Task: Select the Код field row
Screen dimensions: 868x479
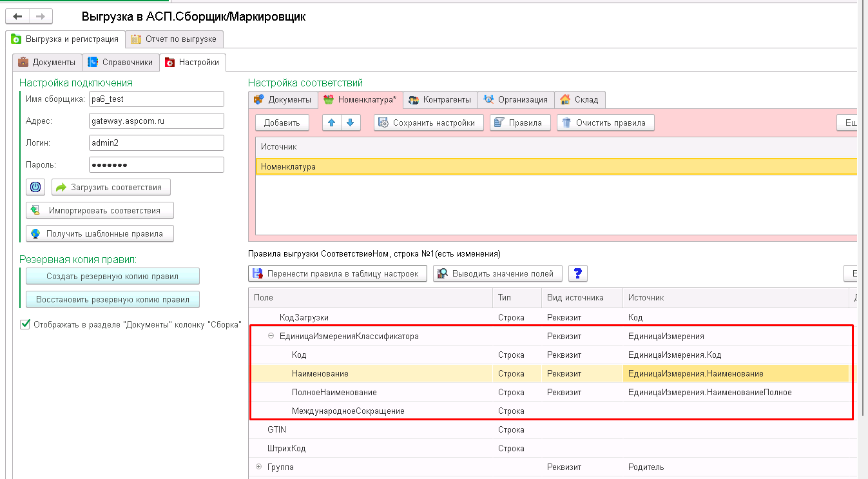Action: 552,355
